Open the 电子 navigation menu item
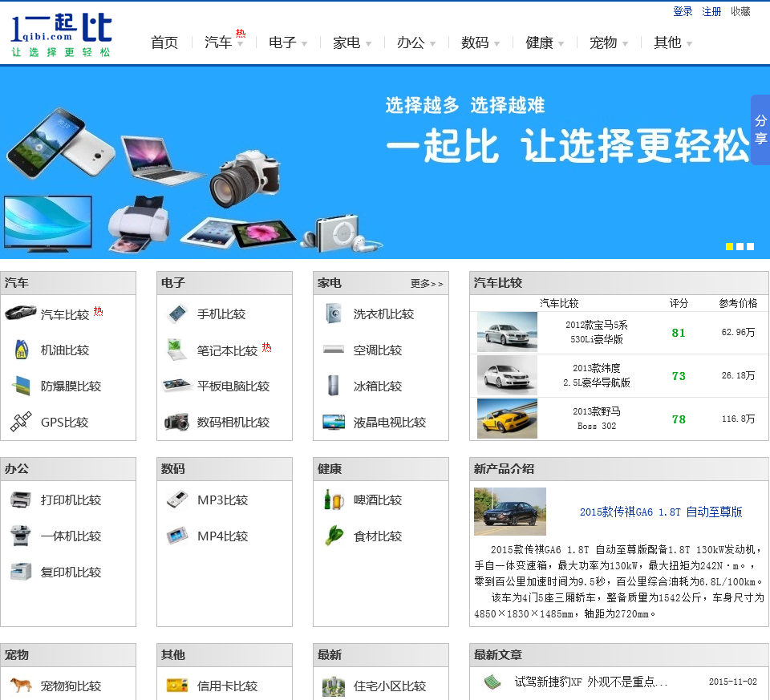 tap(282, 42)
